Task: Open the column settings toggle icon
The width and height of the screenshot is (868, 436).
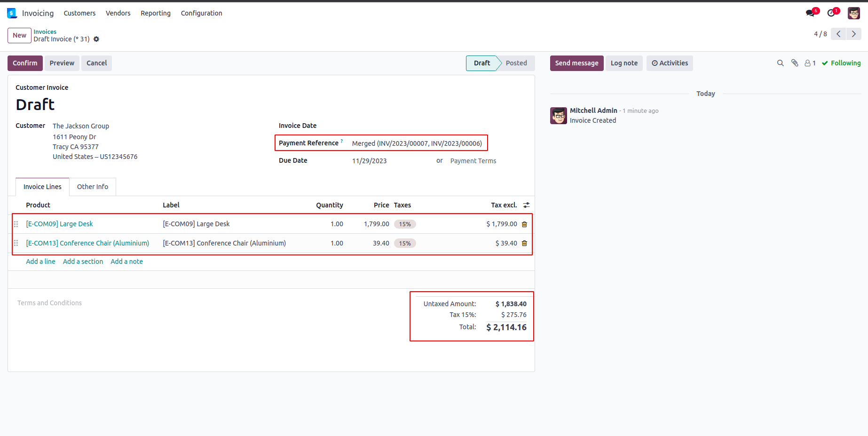Action: tap(526, 205)
